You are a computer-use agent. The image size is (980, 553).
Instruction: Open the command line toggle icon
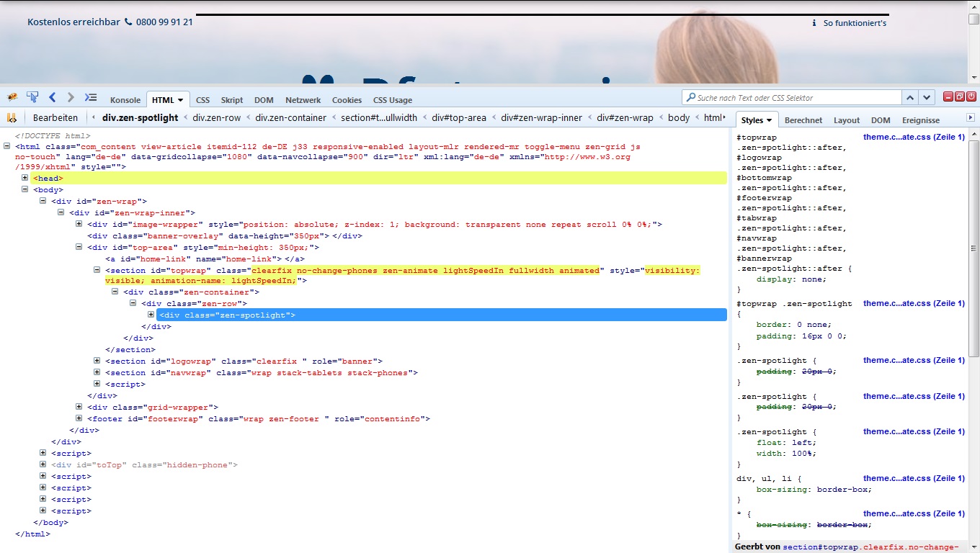(91, 97)
